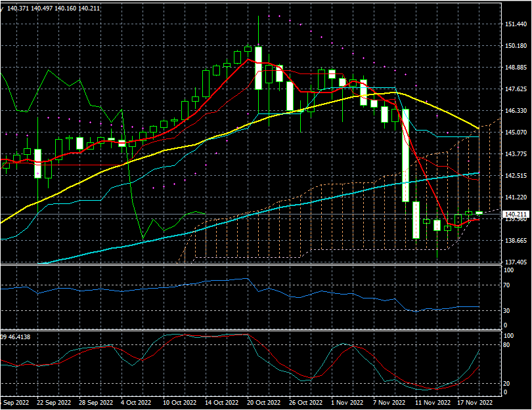Click the 11 Nov 2022 date label
532x410 pixels.
point(433,403)
